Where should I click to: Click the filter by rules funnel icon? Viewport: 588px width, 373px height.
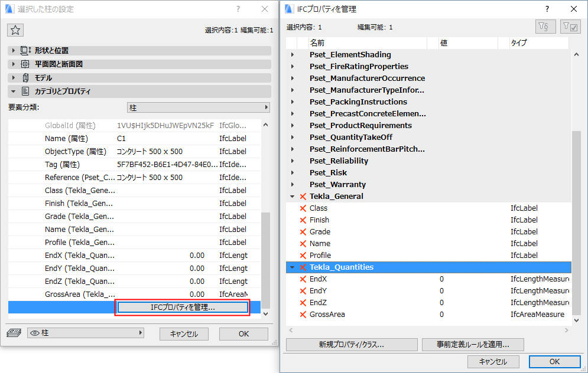coord(544,26)
